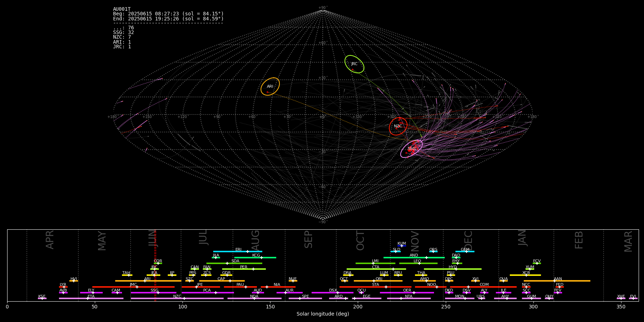Click the DRA shower bar in timeline
This screenshot has width=644, height=322.
(x=348, y=275)
